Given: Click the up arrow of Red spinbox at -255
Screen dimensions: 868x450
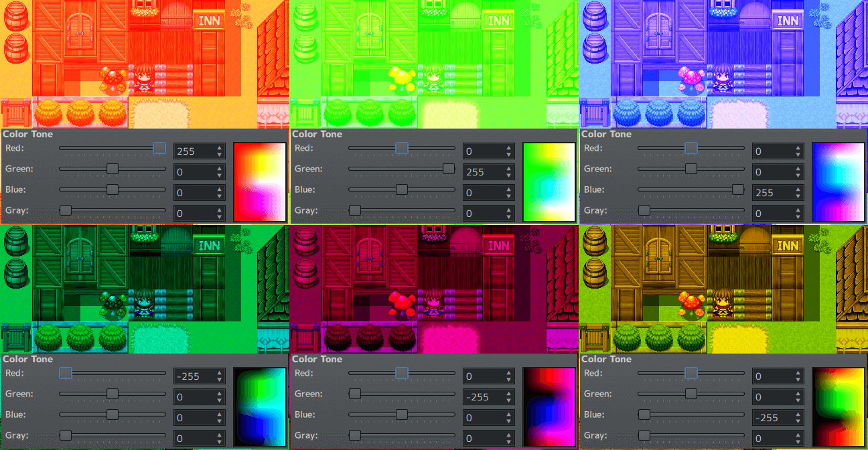Looking at the screenshot, I should (219, 372).
